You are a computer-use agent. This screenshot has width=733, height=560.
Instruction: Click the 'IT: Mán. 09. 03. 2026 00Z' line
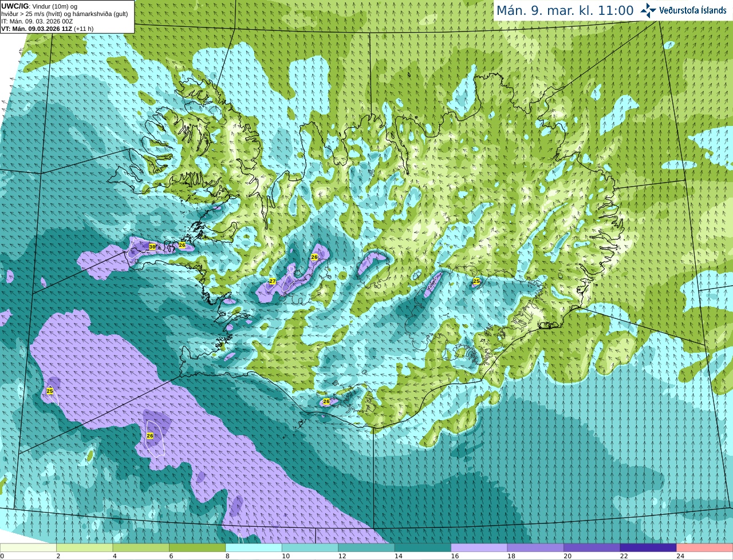pyautogui.click(x=37, y=21)
